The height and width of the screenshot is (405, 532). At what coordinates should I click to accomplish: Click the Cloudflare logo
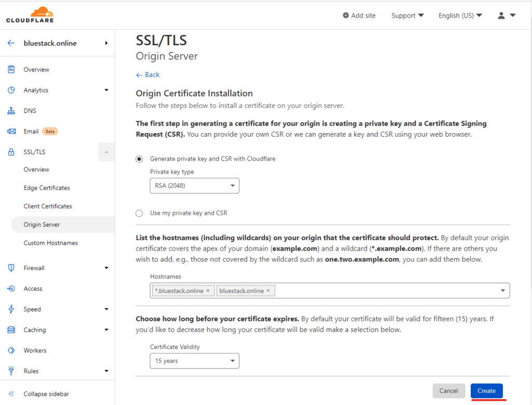pyautogui.click(x=30, y=15)
